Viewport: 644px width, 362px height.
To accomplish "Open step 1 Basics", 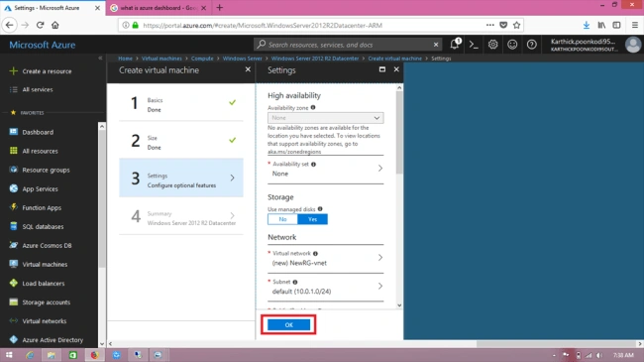I will click(181, 102).
